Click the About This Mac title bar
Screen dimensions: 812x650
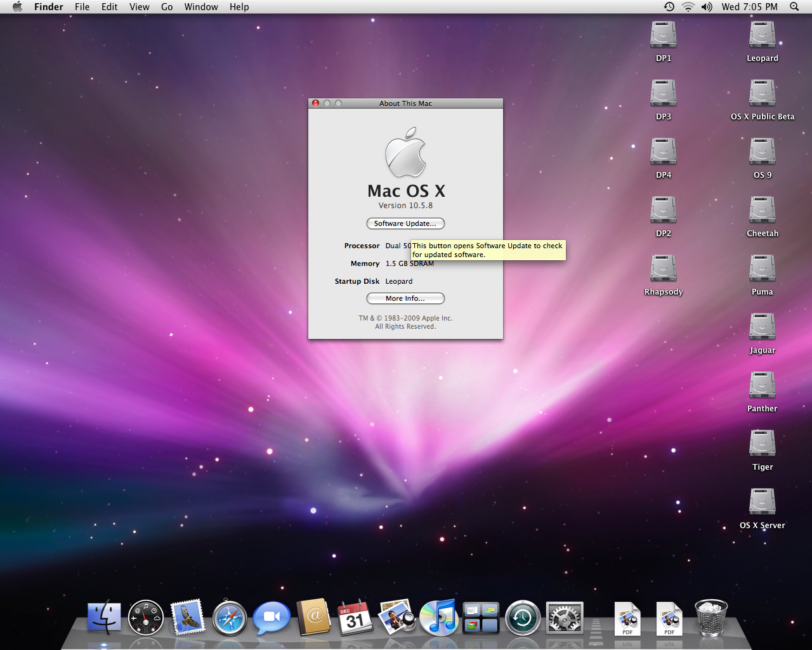405,103
